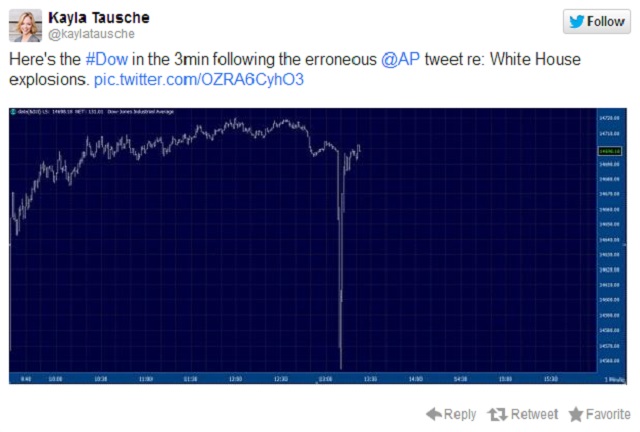Screen dimensions: 640x432
Task: Click the Favorite star icon
Action: click(575, 414)
